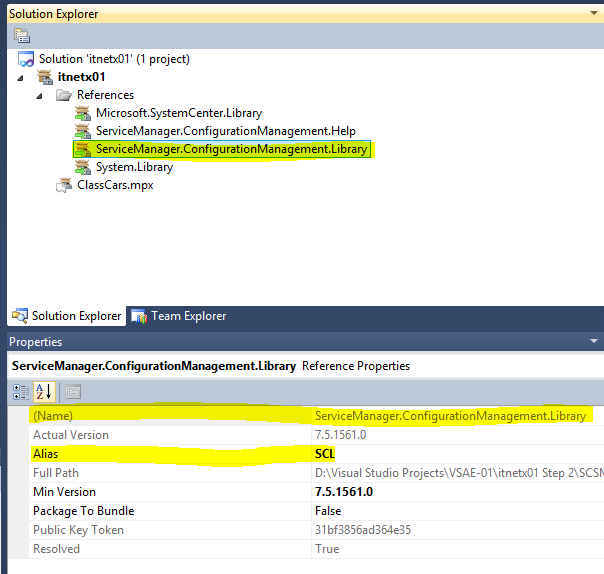Click the Property Pages icon
The image size is (604, 574).
click(73, 392)
